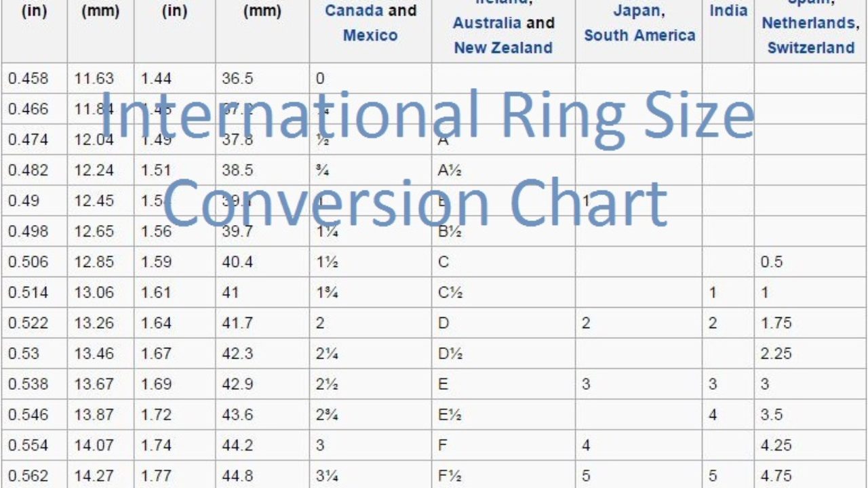Click the A½ size cell
The image size is (868, 488).
(503, 170)
